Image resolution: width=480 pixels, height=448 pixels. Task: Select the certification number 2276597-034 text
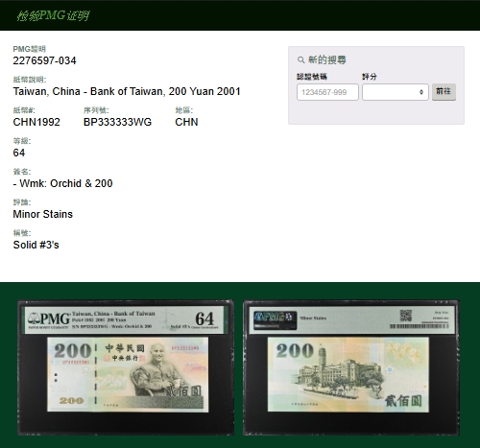pos(44,60)
